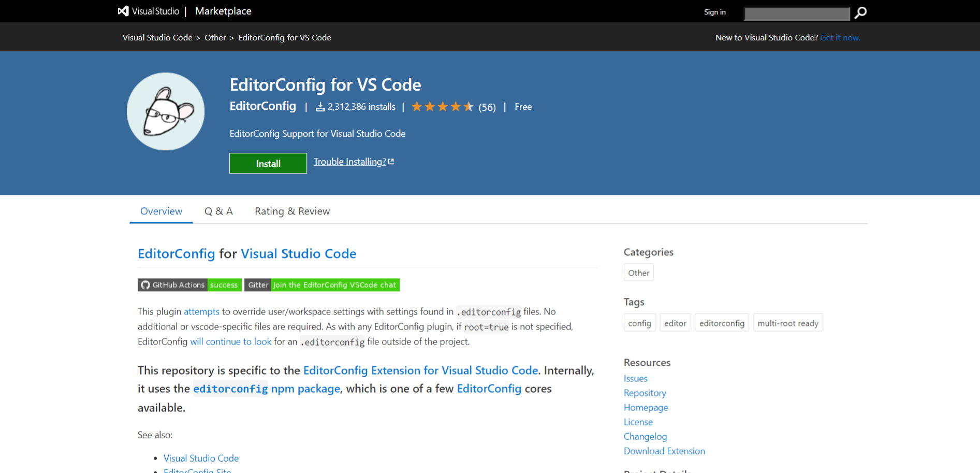Click the (56) ratings count
Screen dimensions: 980x473
point(487,107)
